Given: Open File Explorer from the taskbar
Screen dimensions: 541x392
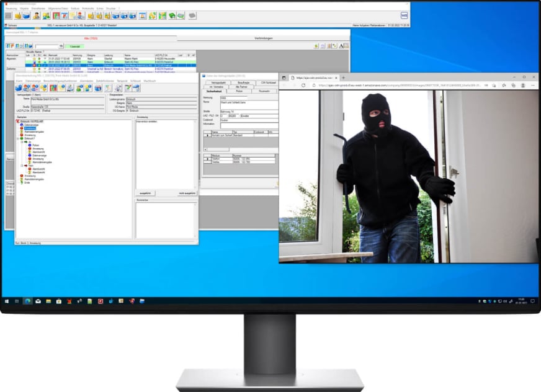Looking at the screenshot, I should tap(48, 301).
